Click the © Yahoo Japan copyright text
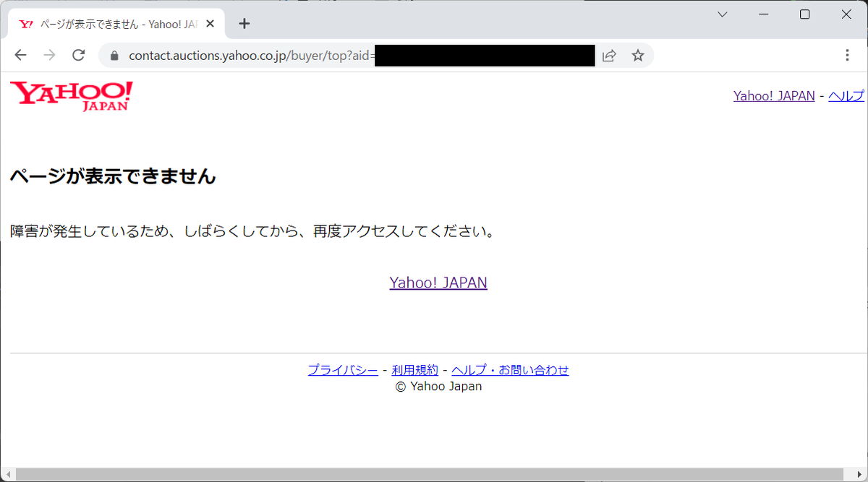This screenshot has height=482, width=868. tap(438, 387)
